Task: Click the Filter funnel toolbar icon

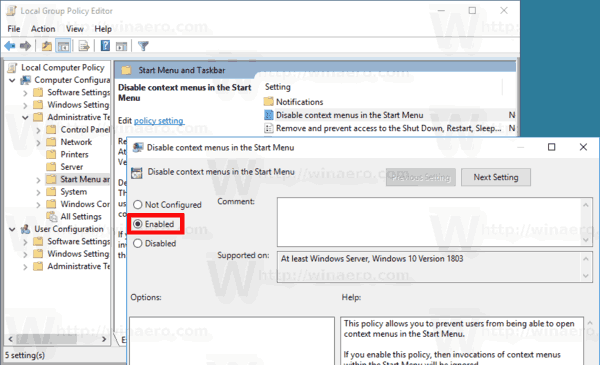Action: [143, 46]
